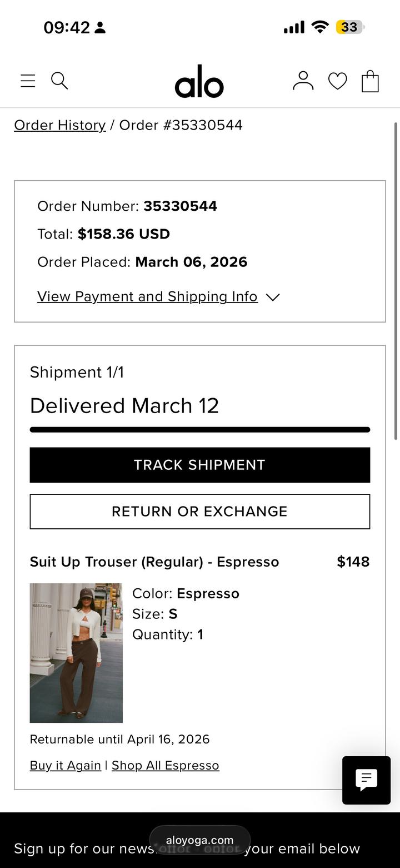
Task: Open the Suit Up Trouser product photo
Action: (x=76, y=653)
